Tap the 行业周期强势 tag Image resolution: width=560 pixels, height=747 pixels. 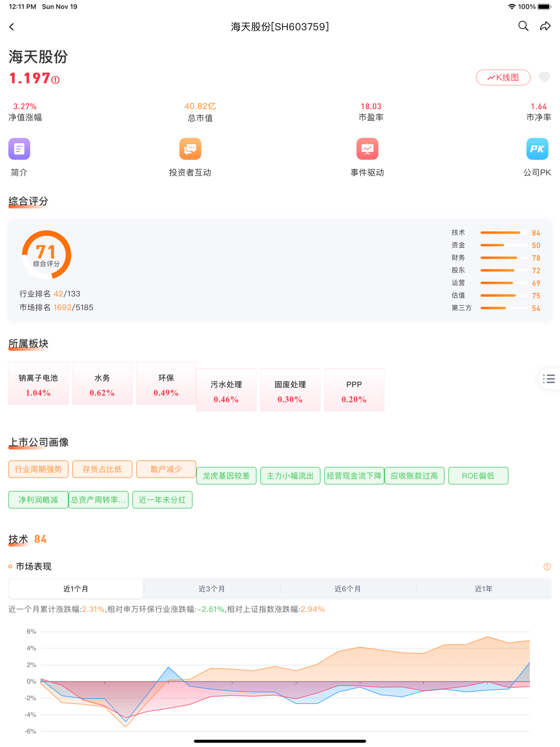[x=38, y=469]
